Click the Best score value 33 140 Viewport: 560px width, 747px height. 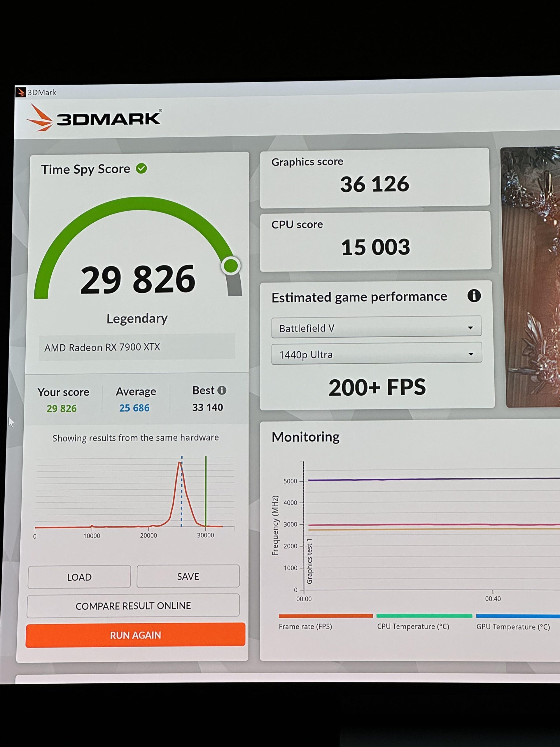(208, 407)
